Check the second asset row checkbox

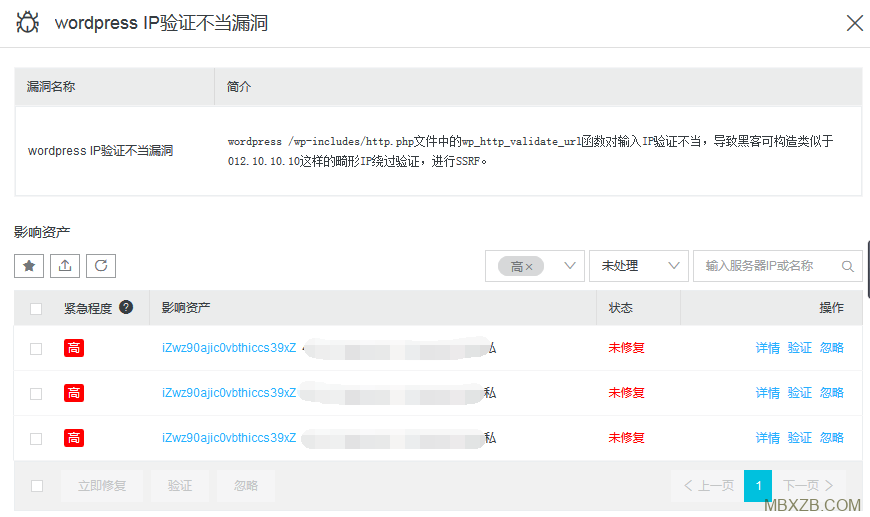pos(36,394)
